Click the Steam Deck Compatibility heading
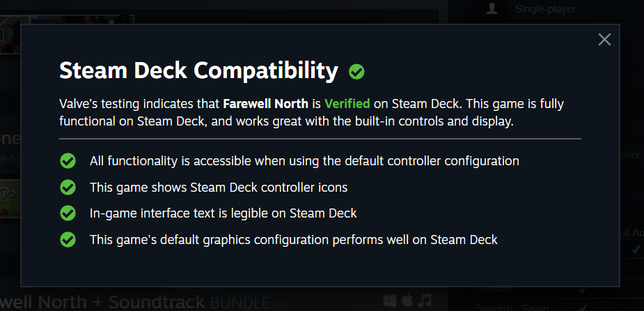 click(x=198, y=70)
